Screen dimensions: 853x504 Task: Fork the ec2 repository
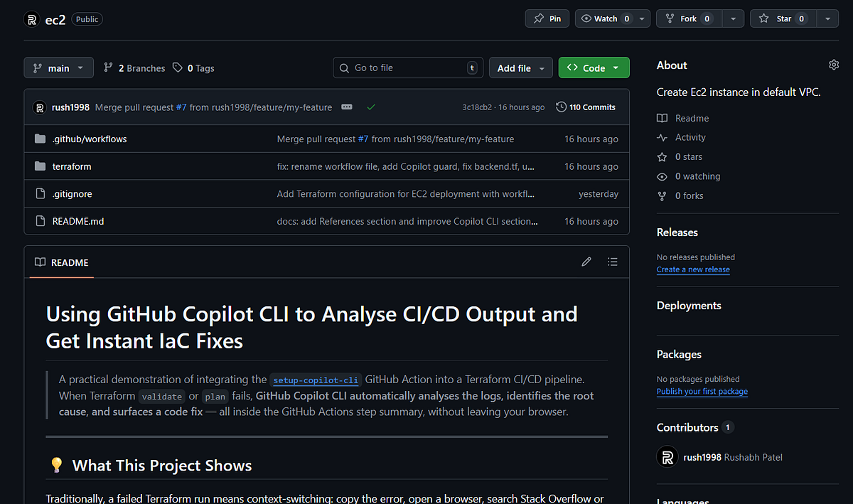(x=687, y=18)
